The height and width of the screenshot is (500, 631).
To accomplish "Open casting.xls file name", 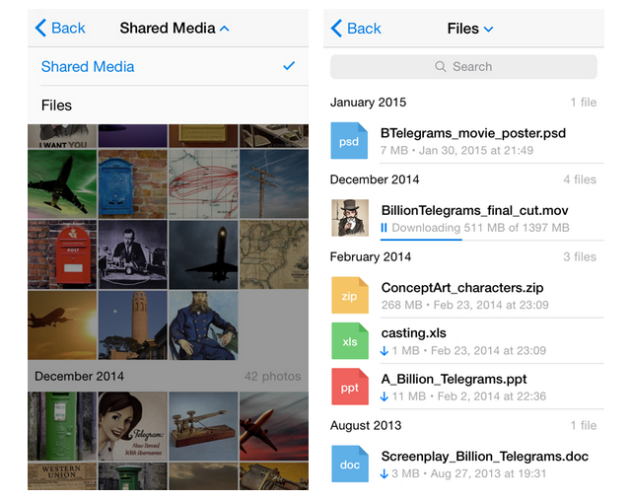I will [414, 333].
